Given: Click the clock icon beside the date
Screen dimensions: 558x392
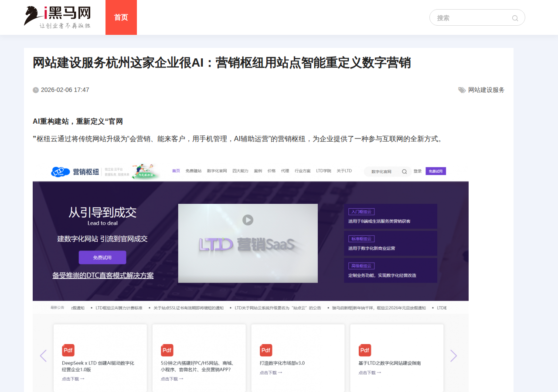Looking at the screenshot, I should 36,90.
